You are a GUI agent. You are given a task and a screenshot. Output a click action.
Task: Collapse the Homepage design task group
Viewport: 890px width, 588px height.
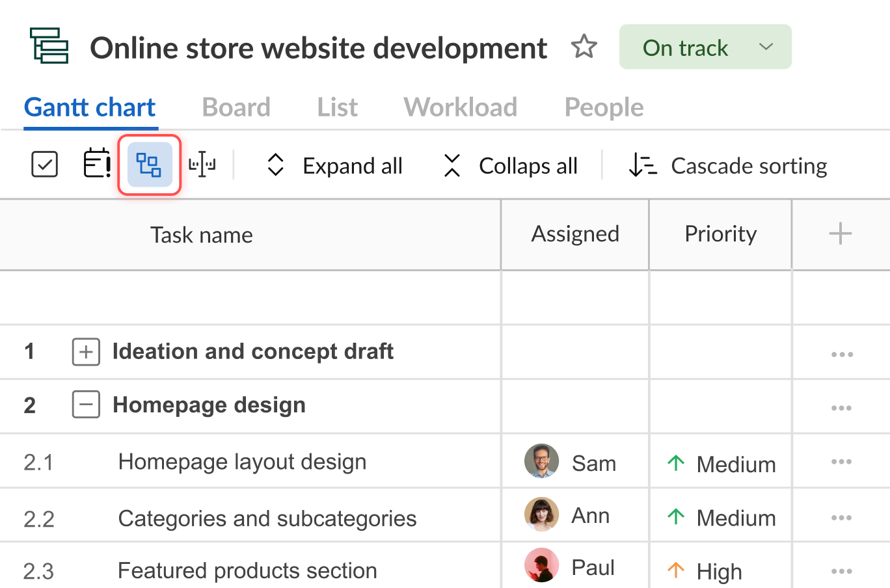[x=86, y=405]
